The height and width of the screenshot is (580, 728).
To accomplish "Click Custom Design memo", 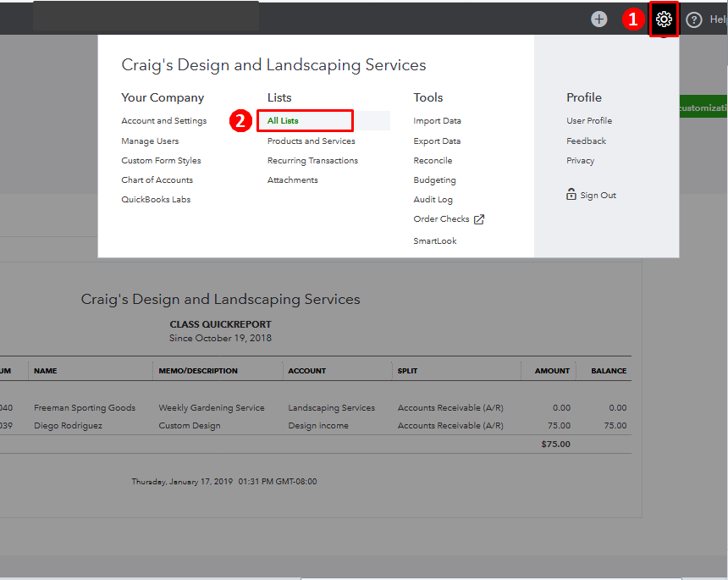I will 190,425.
